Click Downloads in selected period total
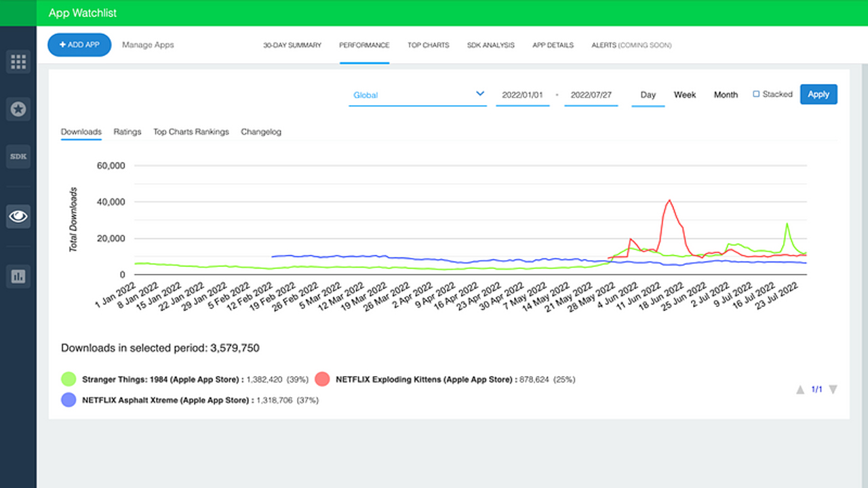Viewport: 868px width, 488px height. [160, 348]
